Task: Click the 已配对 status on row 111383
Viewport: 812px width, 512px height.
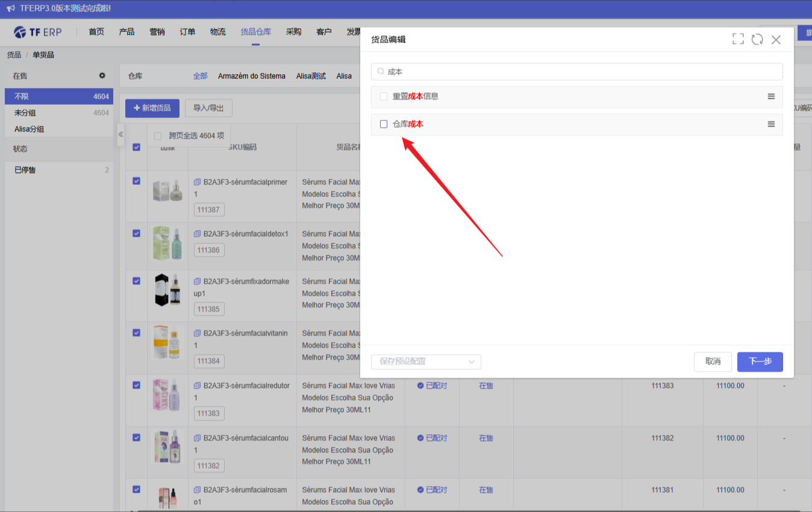Action: coord(432,386)
